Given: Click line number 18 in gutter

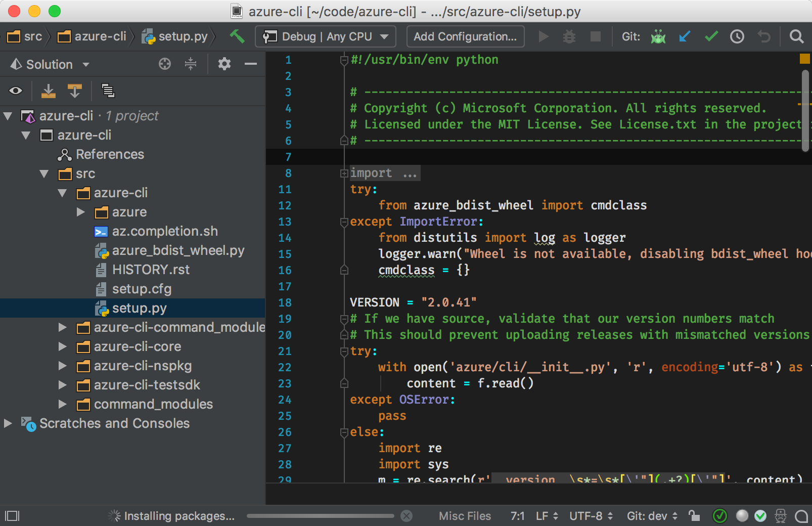Looking at the screenshot, I should (285, 302).
